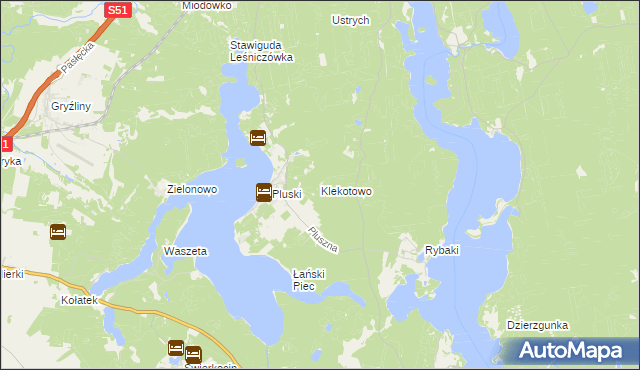
Task: Select the Dzierzgunka place label
Action: [538, 325]
